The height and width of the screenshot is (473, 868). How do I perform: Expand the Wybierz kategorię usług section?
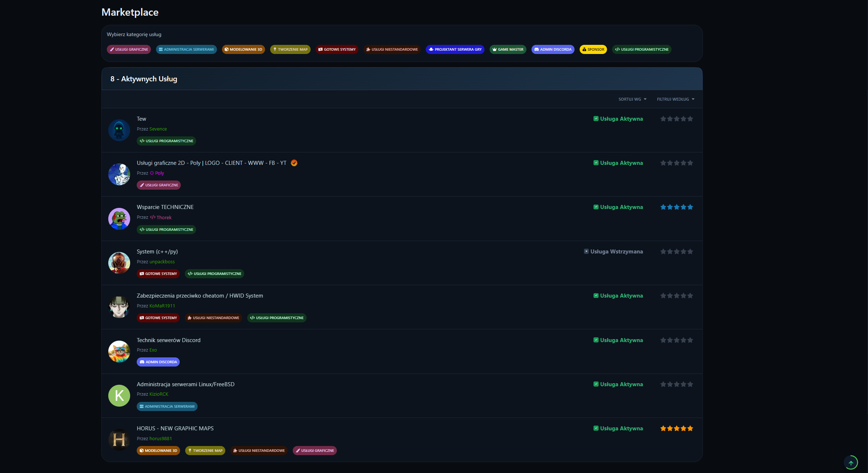click(x=133, y=34)
